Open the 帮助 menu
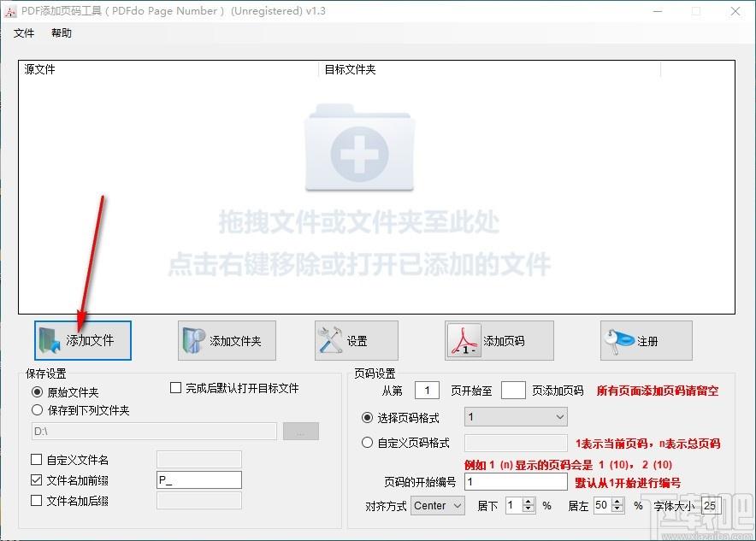The width and height of the screenshot is (756, 541). 62,33
